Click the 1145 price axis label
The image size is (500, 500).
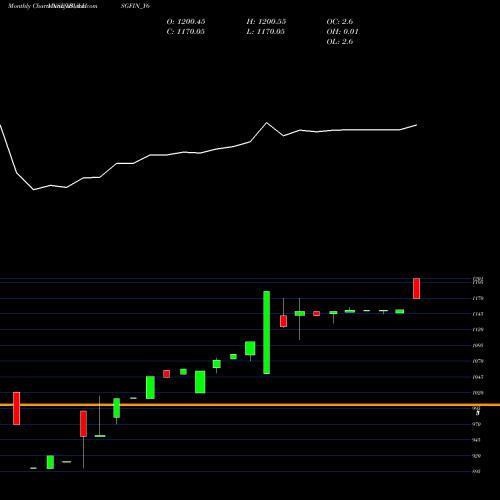477,314
